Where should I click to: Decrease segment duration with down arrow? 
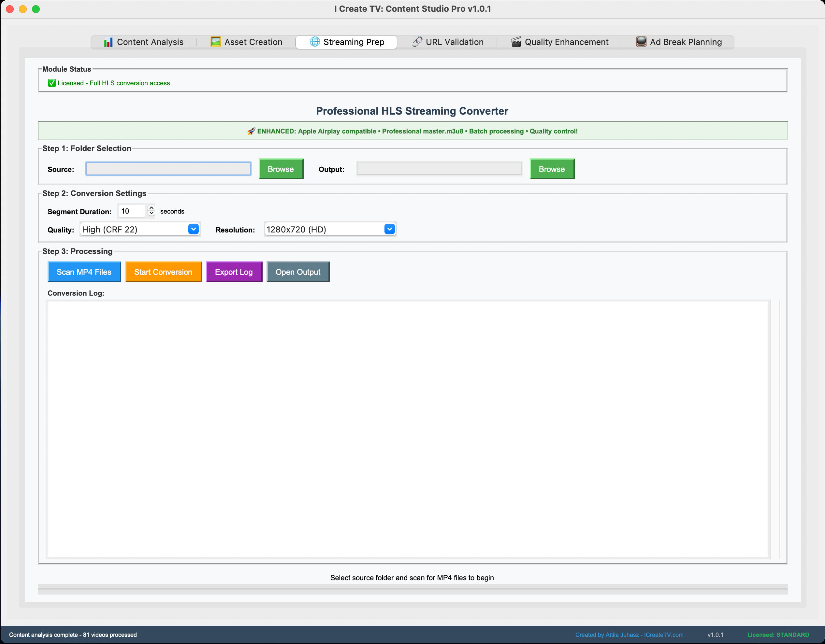click(152, 214)
